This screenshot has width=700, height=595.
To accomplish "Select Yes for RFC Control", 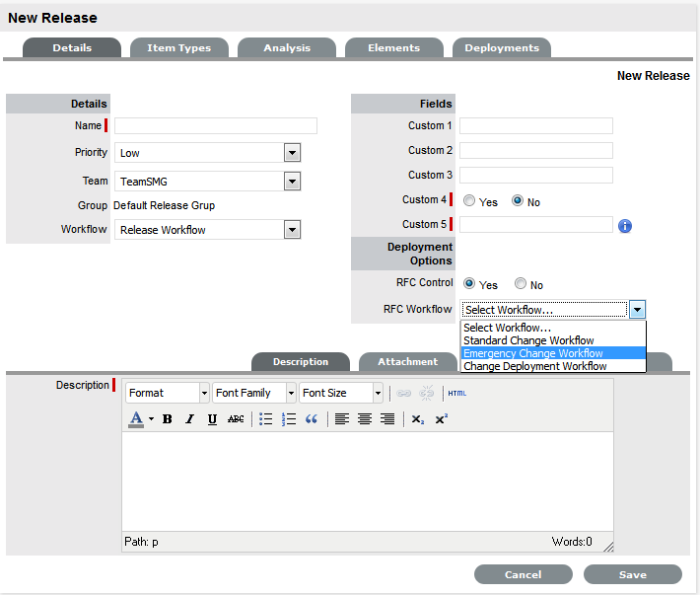I will click(x=469, y=283).
